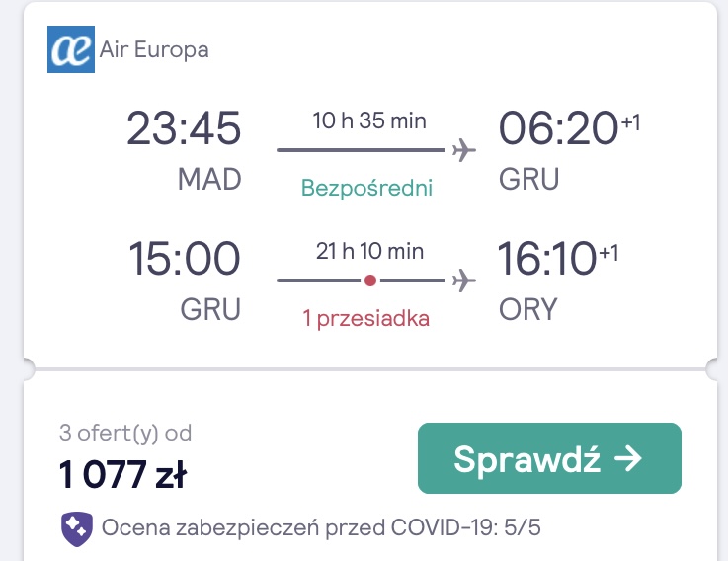Click the 21 h 10 min duration
The height and width of the screenshot is (561, 728).
click(x=369, y=251)
